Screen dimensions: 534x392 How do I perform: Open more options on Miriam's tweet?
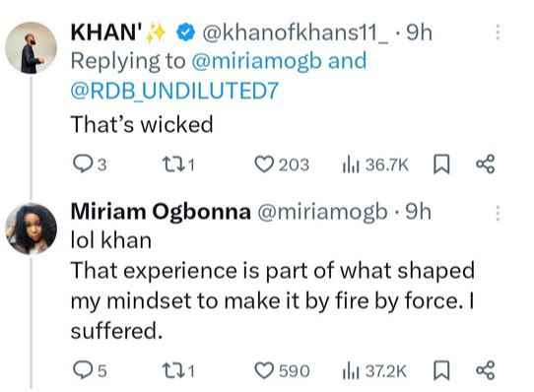498,213
